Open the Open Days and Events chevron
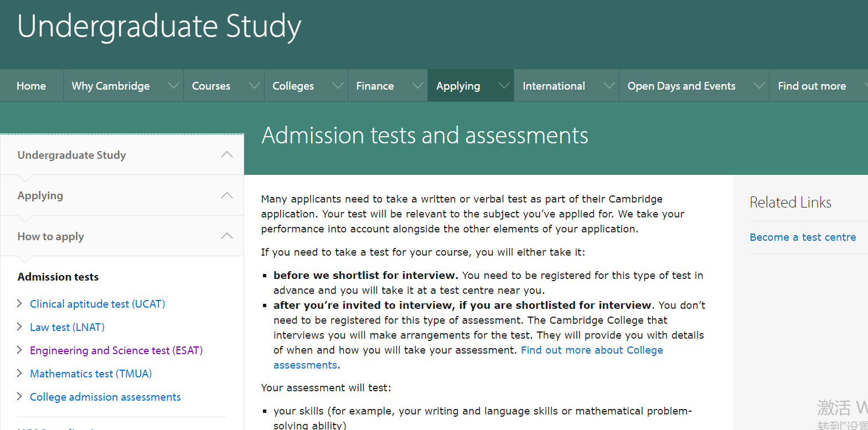Viewport: 868px width, 430px height. (759, 86)
